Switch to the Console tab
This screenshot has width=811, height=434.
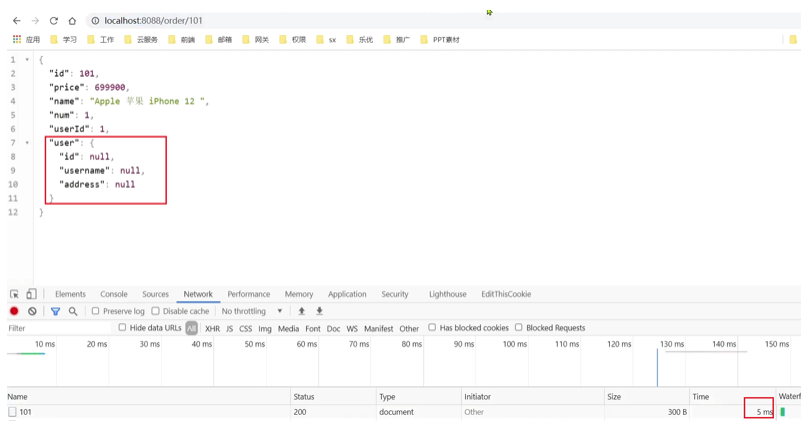coord(114,294)
